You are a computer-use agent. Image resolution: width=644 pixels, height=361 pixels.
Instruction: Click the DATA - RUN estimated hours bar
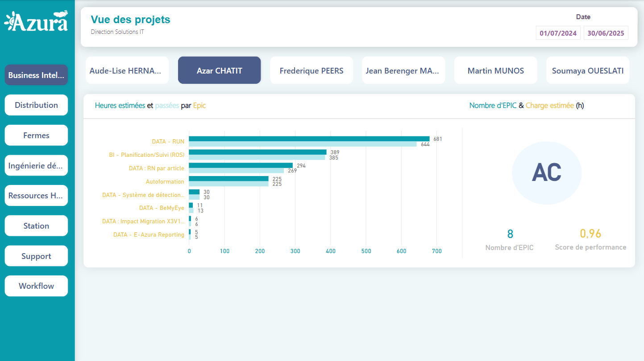[309, 139]
